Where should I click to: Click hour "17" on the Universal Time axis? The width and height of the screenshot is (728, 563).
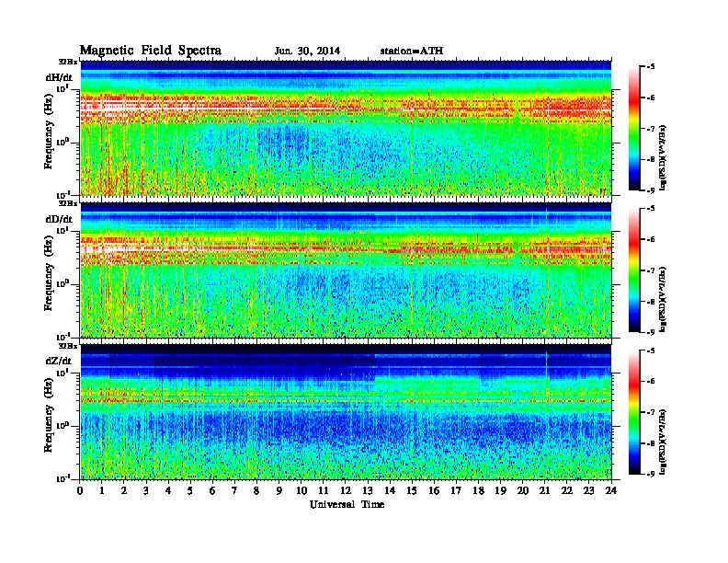457,491
